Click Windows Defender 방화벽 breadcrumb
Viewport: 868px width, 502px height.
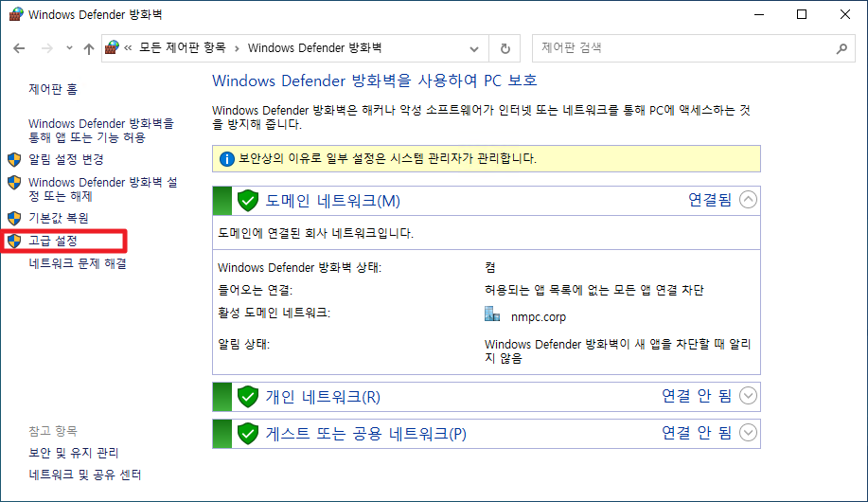click(x=314, y=47)
